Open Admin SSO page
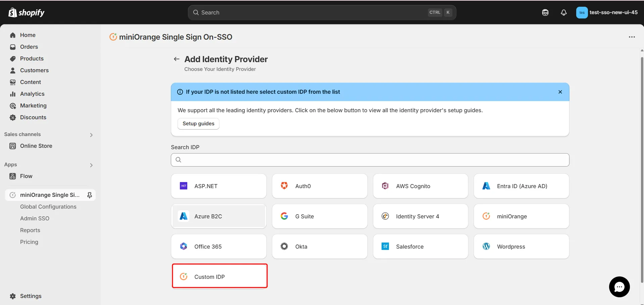The image size is (644, 305). pos(35,218)
